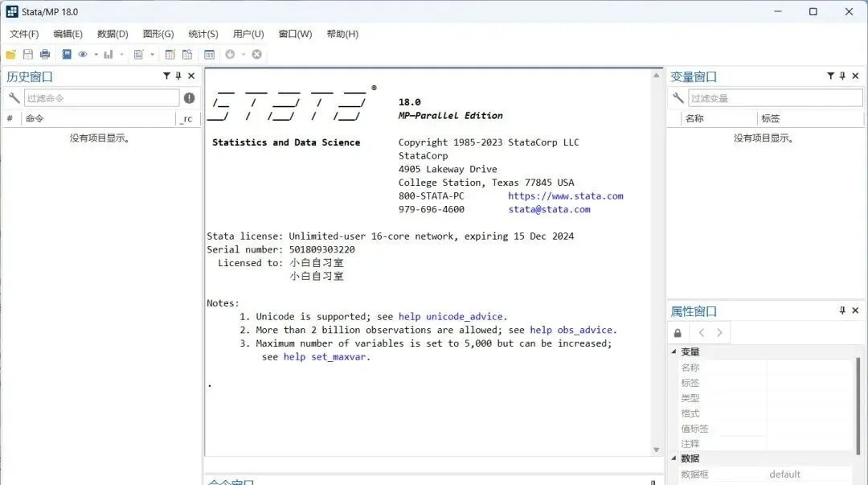This screenshot has height=485, width=868.
Task: Close the 历史窗口 panel
Action: pos(191,76)
